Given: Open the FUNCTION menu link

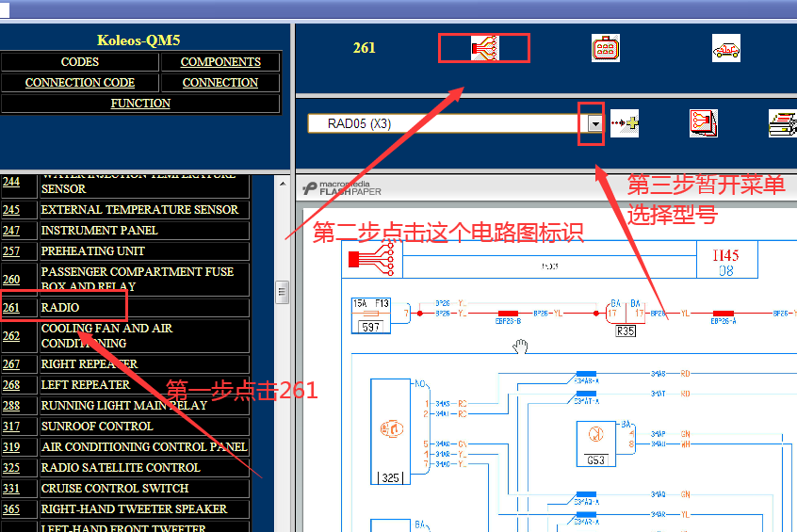Looking at the screenshot, I should point(140,104).
